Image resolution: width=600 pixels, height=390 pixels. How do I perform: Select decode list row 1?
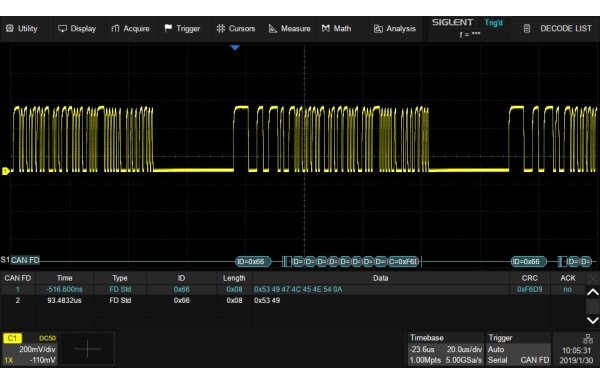pos(293,289)
